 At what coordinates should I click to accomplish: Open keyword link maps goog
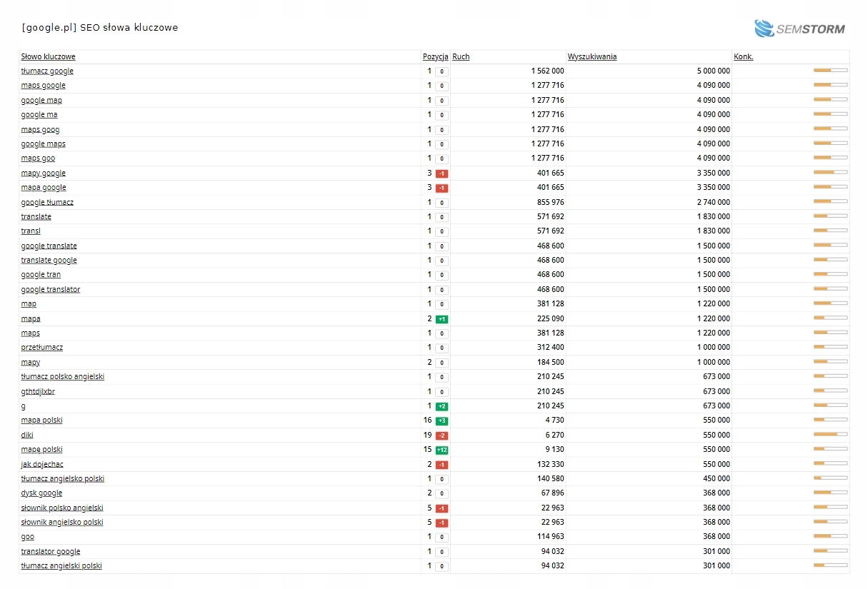click(x=40, y=130)
